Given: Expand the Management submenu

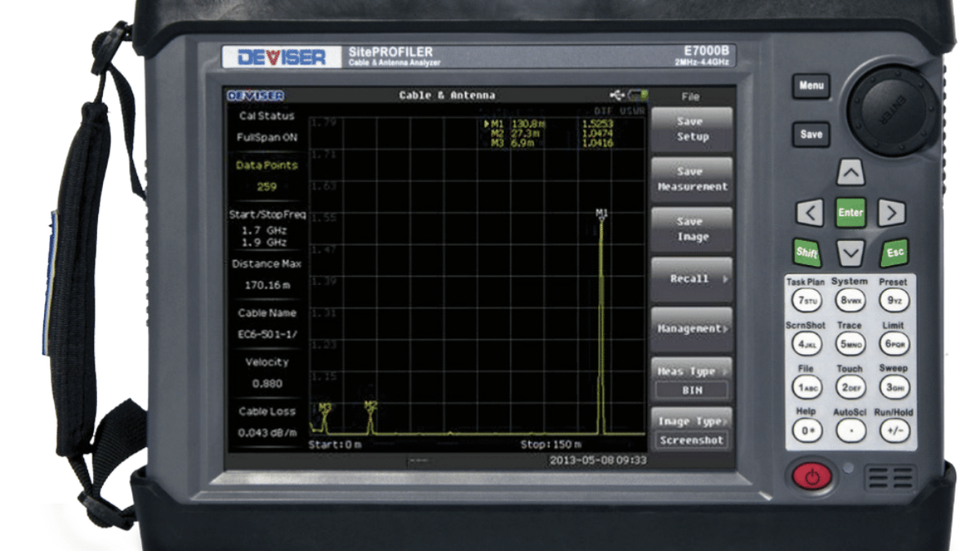Looking at the screenshot, I should [692, 329].
